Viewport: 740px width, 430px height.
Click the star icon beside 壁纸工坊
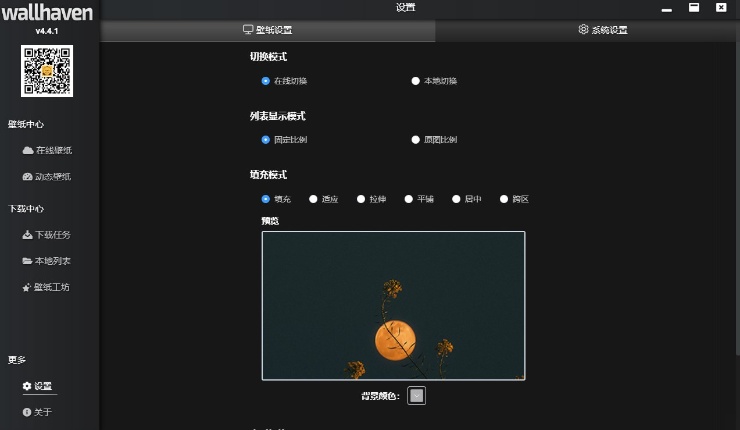coord(26,287)
